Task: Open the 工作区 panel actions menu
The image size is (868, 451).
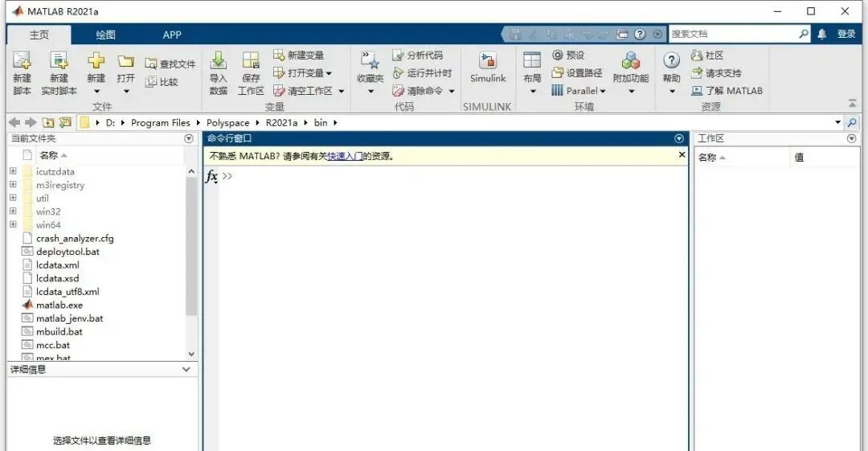Action: 852,138
